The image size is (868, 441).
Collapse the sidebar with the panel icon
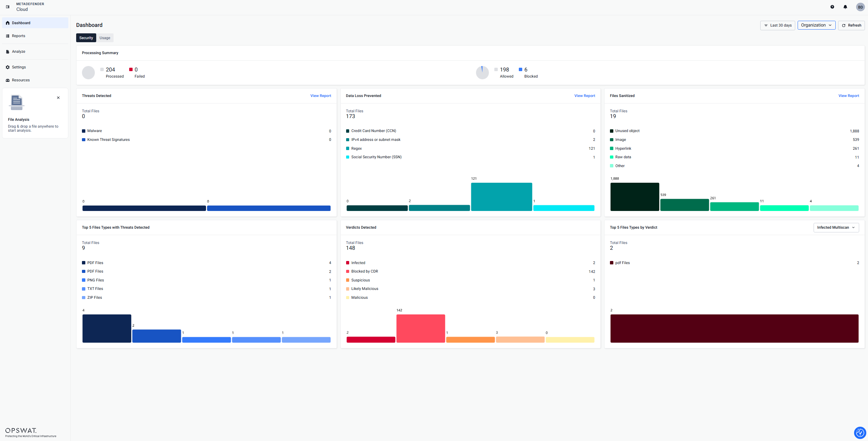7,7
